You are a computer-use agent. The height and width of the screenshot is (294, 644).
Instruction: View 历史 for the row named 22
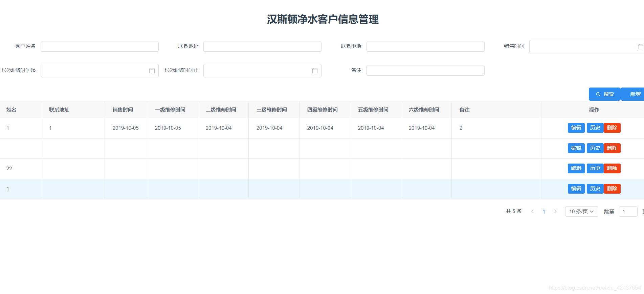(x=595, y=168)
